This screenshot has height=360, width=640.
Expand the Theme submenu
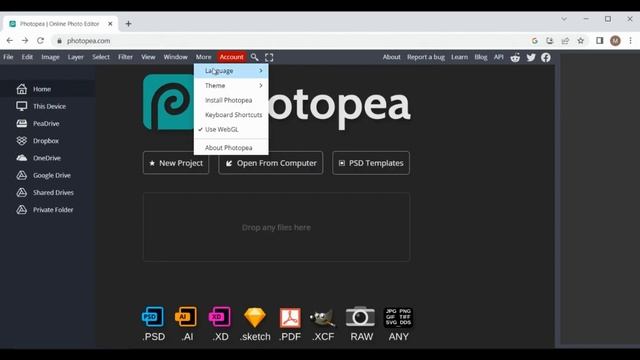pos(231,86)
